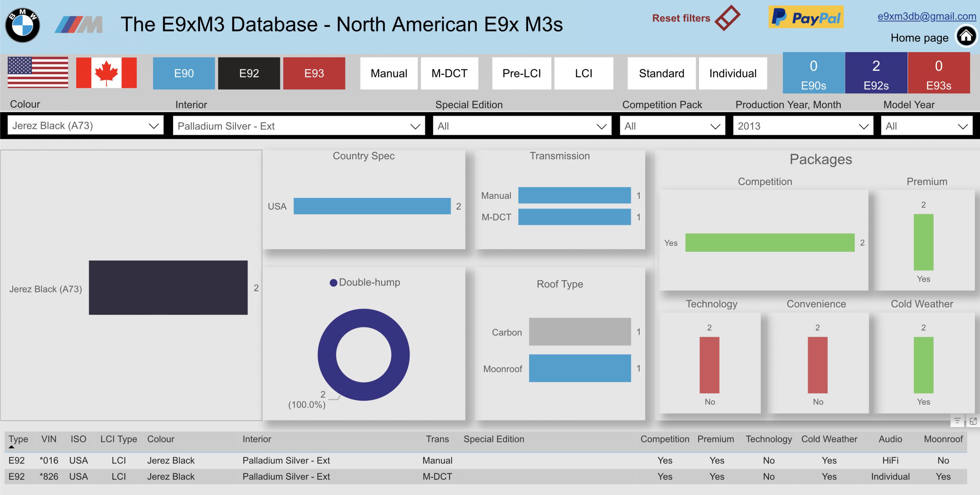980x495 pixels.
Task: Filter by the Canada flag
Action: click(106, 73)
